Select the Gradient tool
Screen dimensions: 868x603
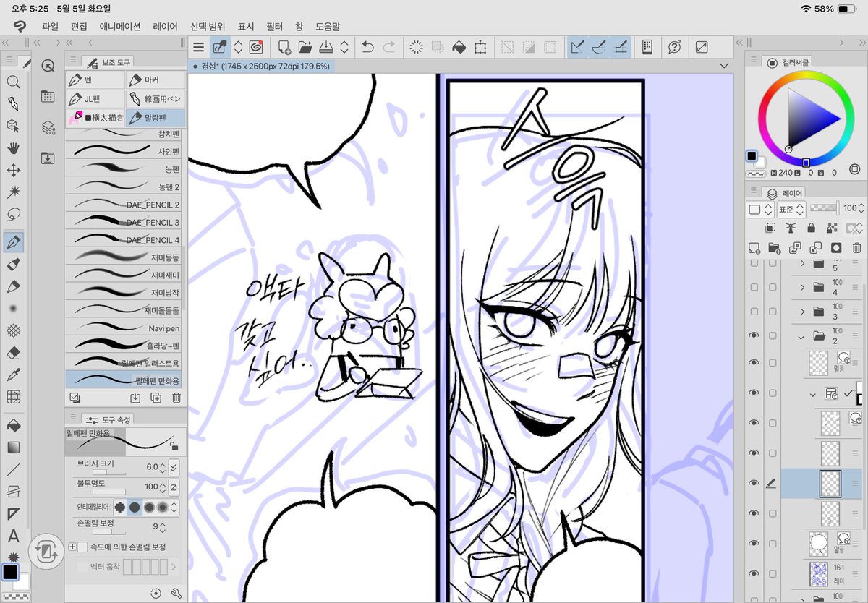[13, 448]
